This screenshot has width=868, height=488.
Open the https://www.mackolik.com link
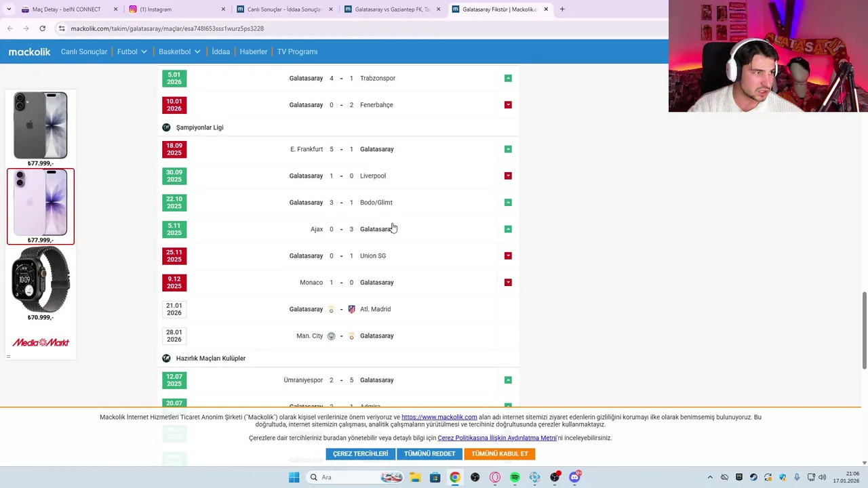(439, 418)
